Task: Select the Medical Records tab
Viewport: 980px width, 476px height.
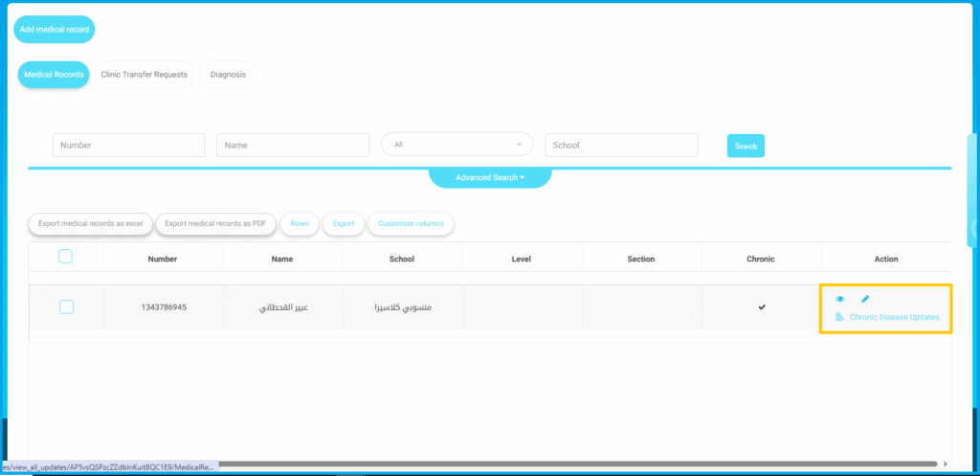Action: tap(54, 75)
